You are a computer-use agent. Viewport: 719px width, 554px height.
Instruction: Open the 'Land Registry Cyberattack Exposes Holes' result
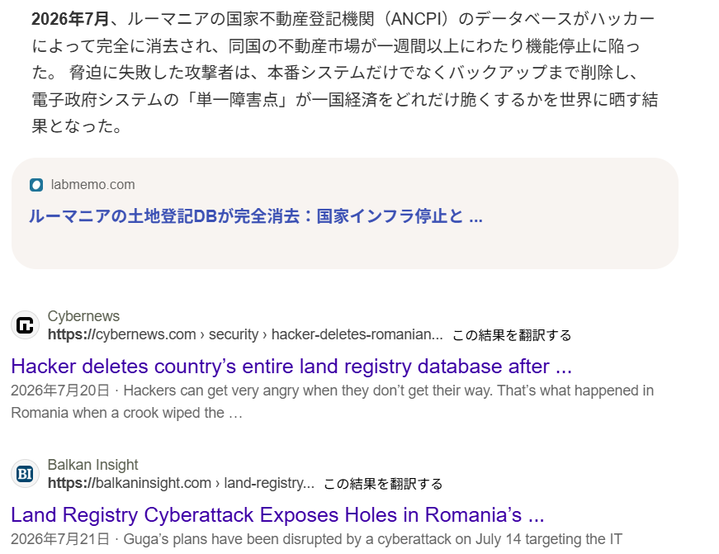click(x=277, y=515)
